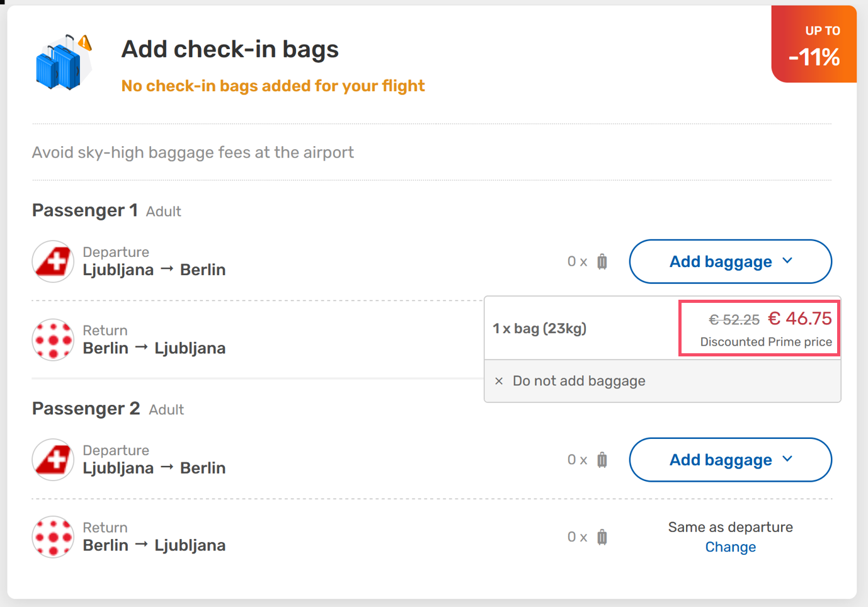This screenshot has height=607, width=868.
Task: Click Passenger 1 departure luggage icon
Action: (x=602, y=261)
